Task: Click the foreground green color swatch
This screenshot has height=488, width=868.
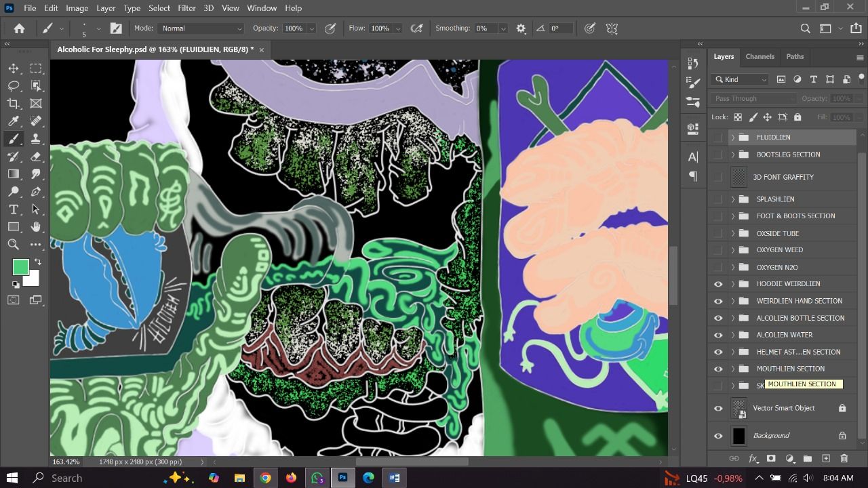Action: pos(20,267)
